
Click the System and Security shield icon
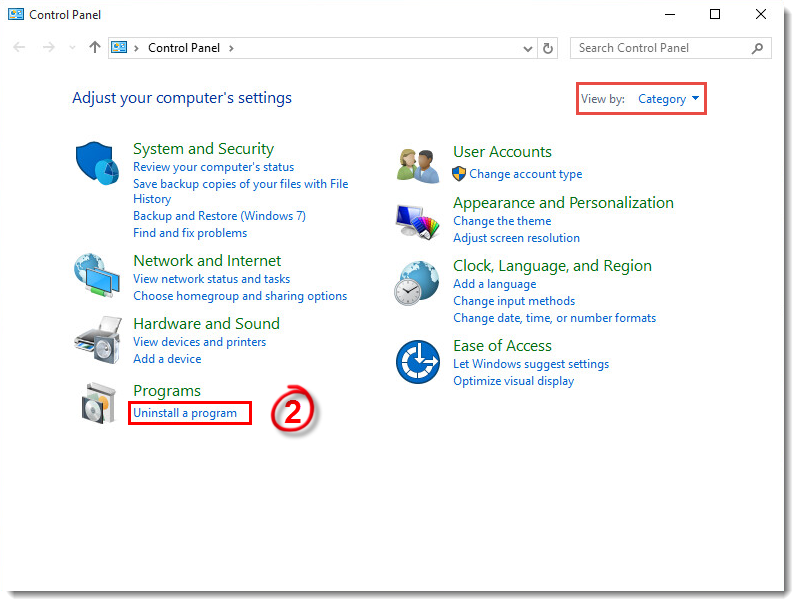(x=97, y=163)
